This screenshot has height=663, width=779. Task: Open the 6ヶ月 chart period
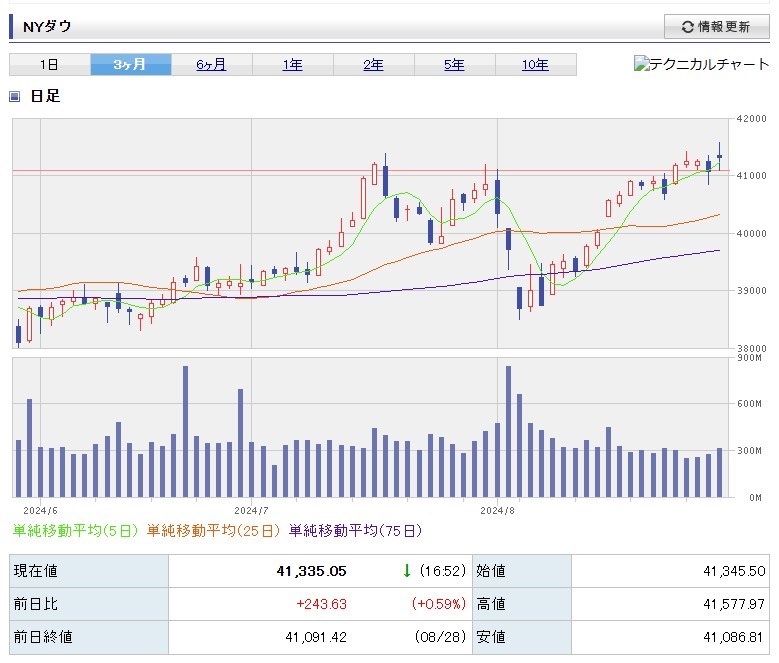(211, 65)
